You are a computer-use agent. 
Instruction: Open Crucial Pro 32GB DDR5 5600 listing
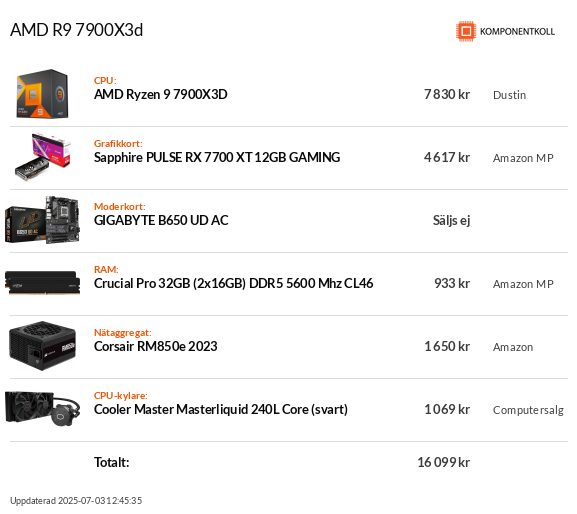(233, 283)
